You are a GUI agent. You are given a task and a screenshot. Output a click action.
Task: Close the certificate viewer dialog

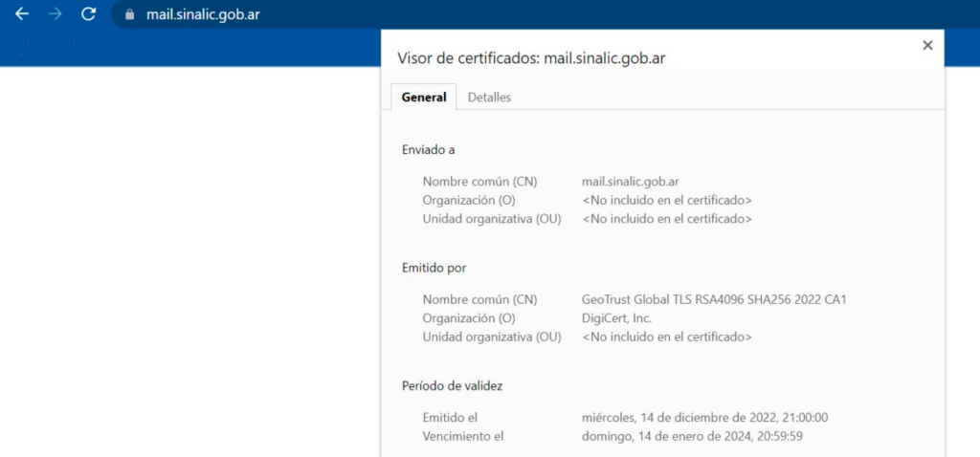click(927, 45)
